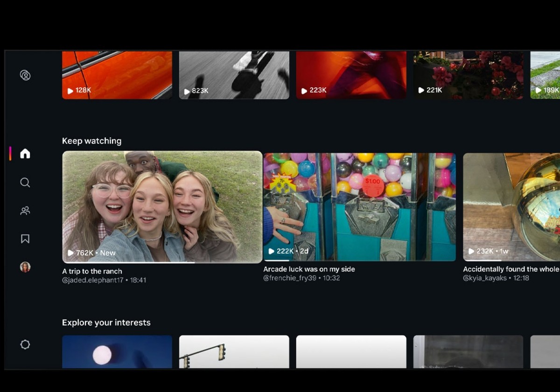Play the flowers video with 221K views
560x392 pixels.
point(469,75)
